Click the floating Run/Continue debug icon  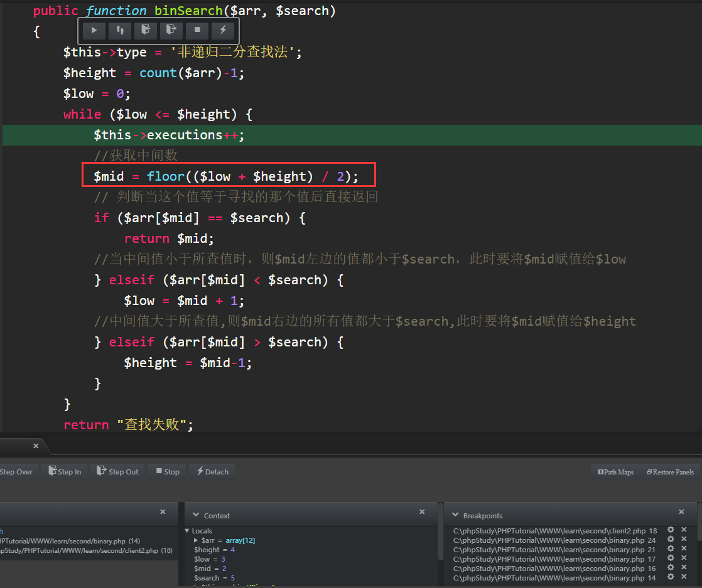94,30
